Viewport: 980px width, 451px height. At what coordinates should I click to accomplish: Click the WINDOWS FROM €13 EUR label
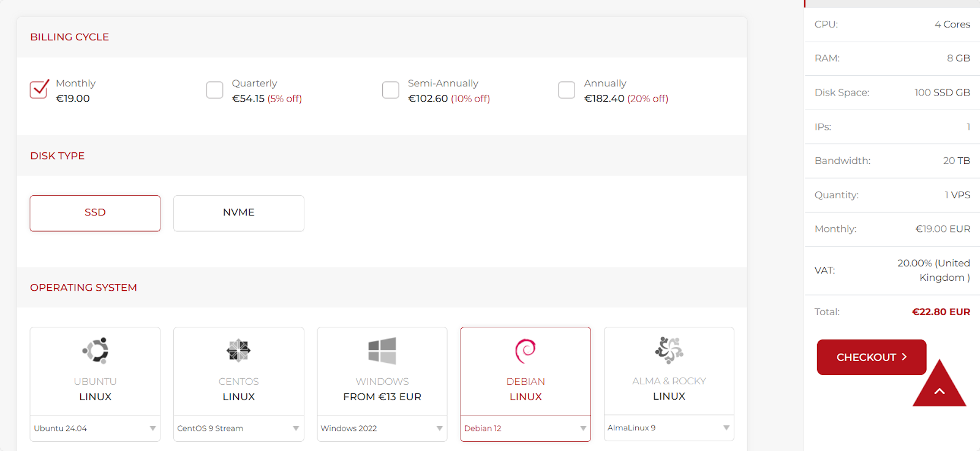click(x=382, y=389)
